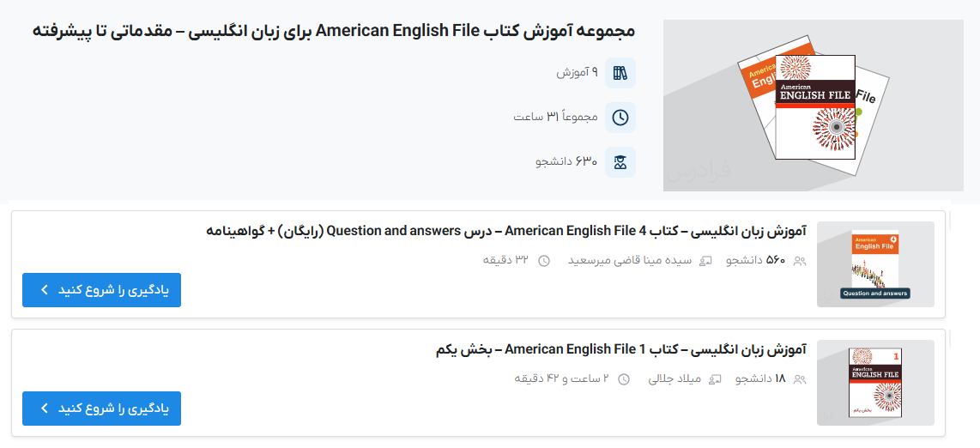The image size is (980, 448).
Task: Open the American English File 1 بخش یکم title
Action: tap(620, 349)
